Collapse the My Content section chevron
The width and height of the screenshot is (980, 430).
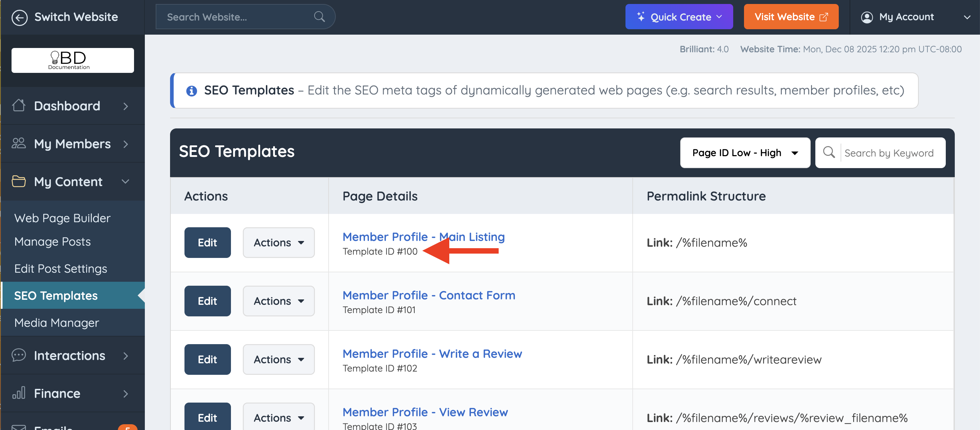click(x=125, y=181)
